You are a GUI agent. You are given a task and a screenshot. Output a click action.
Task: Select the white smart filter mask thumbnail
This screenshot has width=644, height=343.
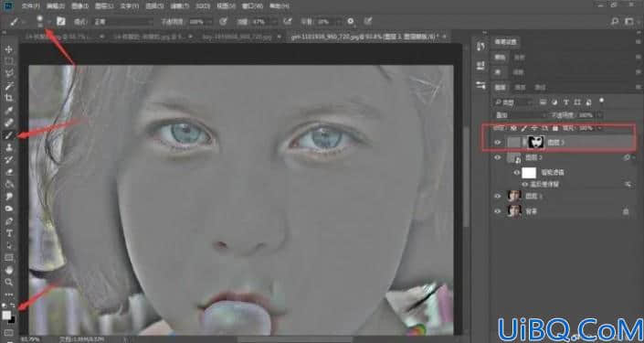529,173
